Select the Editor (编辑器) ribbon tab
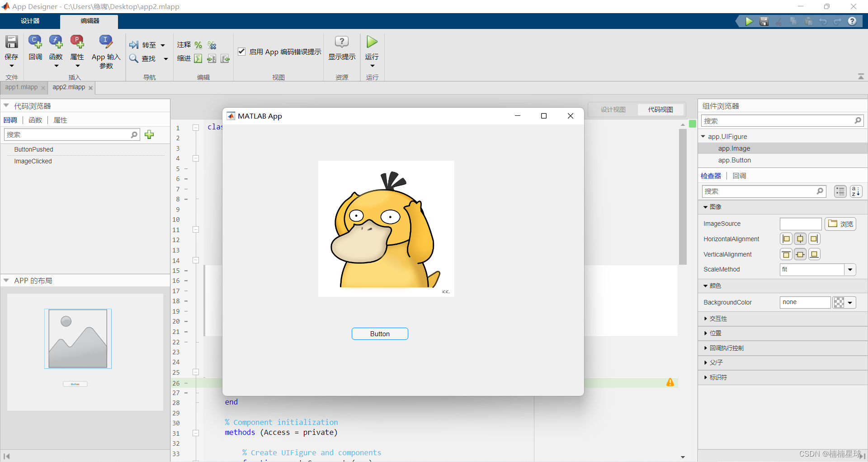This screenshot has height=462, width=868. coord(90,21)
